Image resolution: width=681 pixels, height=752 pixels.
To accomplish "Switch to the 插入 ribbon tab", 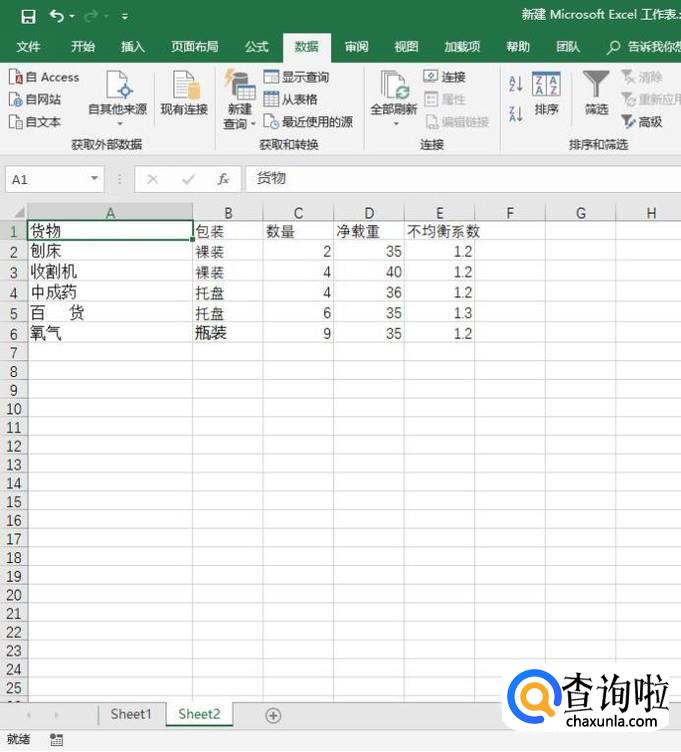I will pyautogui.click(x=132, y=47).
